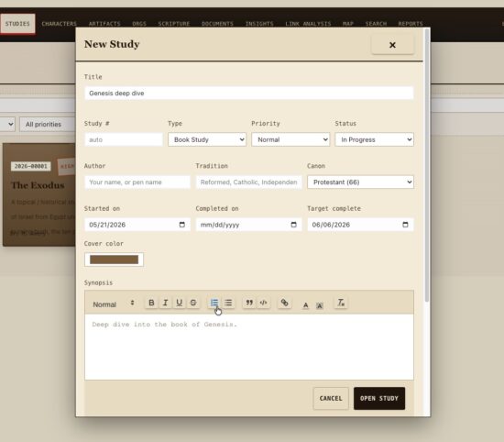Viewport: 504px width, 442px height.
Task: Toggle italic formatting in Synopsis toolbar
Action: pyautogui.click(x=165, y=303)
